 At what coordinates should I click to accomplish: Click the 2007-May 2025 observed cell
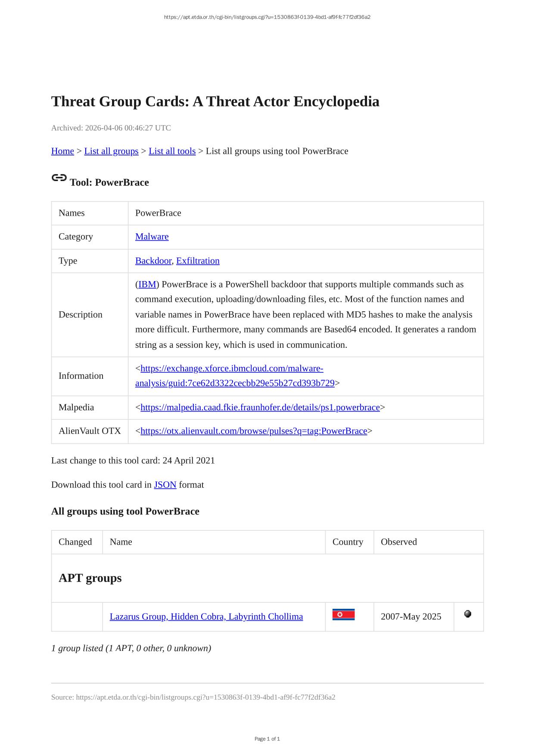pos(411,617)
